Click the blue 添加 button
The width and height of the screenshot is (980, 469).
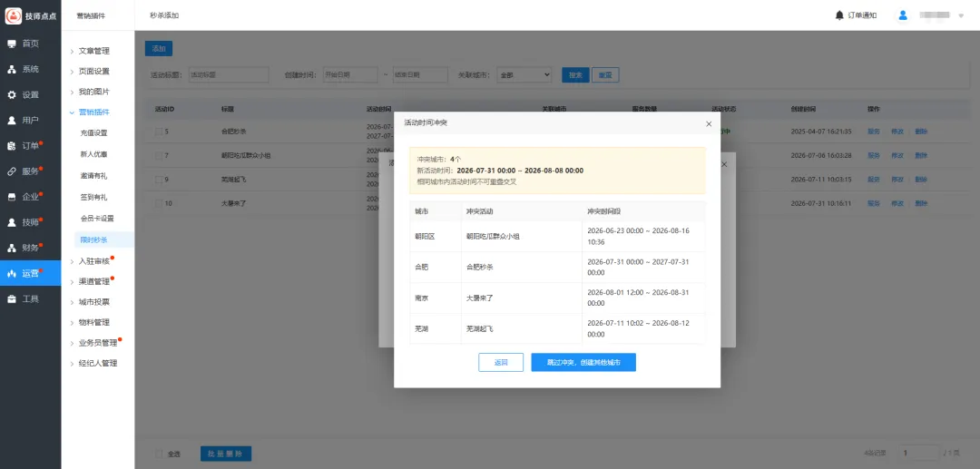(x=159, y=48)
